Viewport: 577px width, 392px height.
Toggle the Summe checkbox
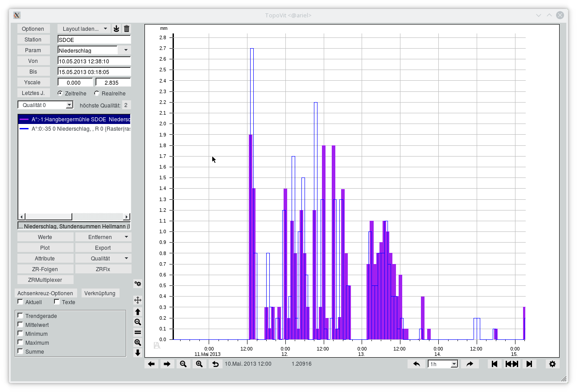coord(21,351)
